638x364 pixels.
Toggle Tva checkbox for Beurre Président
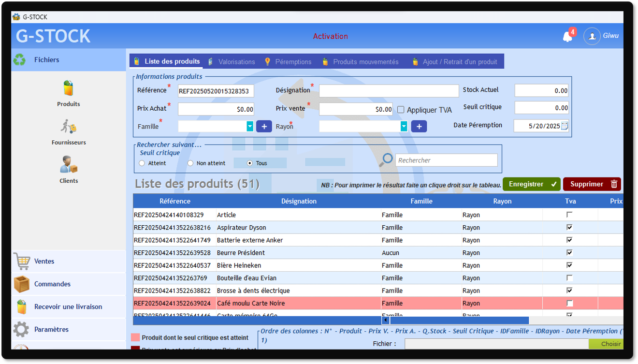pos(570,252)
